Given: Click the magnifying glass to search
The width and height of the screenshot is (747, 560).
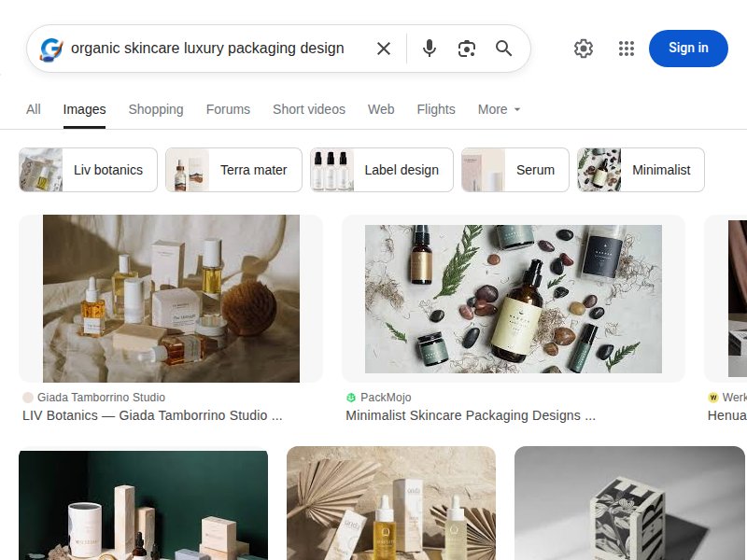Looking at the screenshot, I should pyautogui.click(x=504, y=48).
